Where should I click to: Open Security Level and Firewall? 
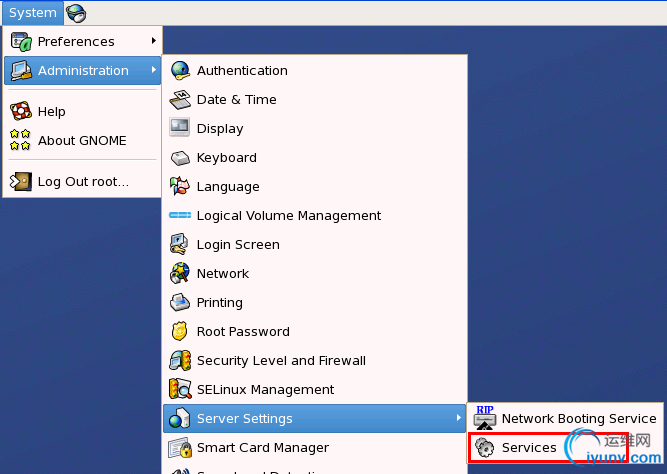(315, 360)
